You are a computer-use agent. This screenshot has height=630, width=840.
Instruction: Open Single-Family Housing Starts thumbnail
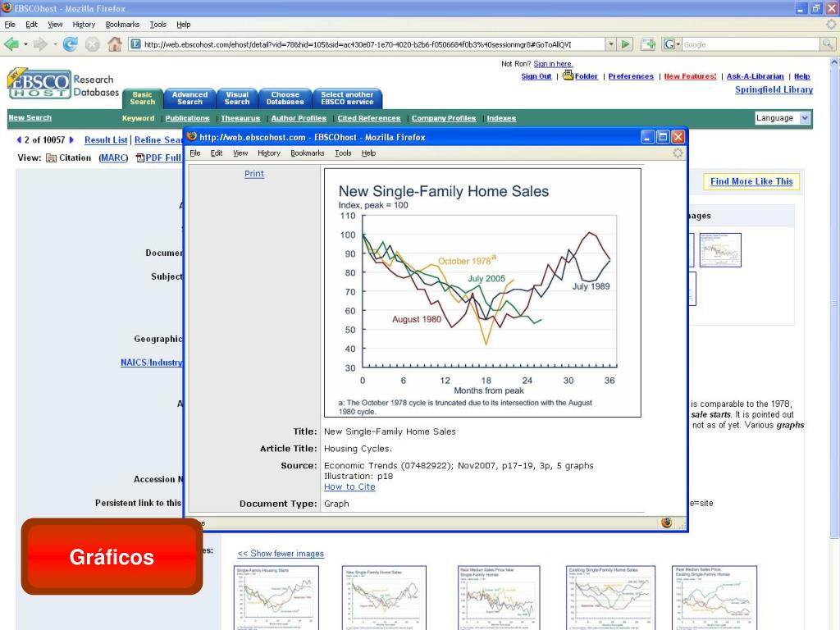coord(276,598)
